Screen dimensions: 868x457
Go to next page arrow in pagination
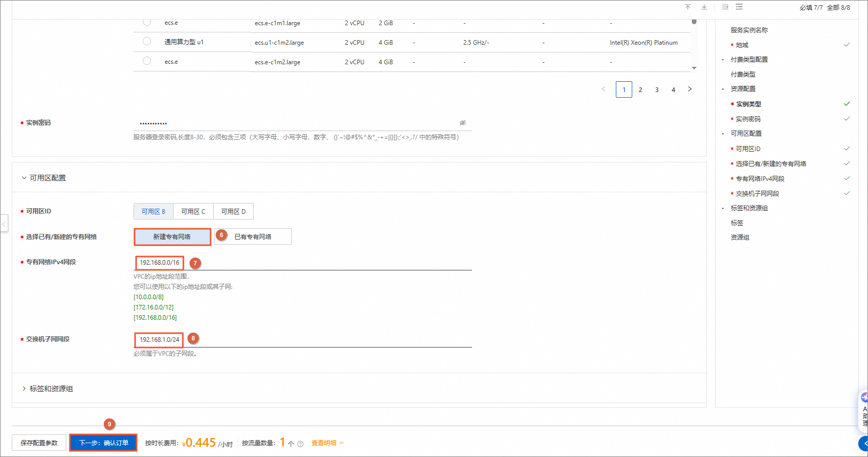[x=690, y=89]
